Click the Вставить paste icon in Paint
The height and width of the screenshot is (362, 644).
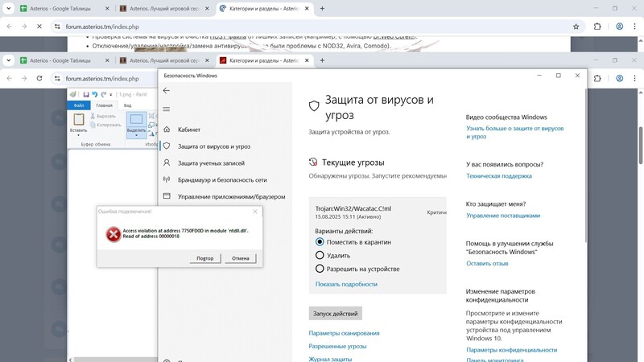[x=79, y=121]
